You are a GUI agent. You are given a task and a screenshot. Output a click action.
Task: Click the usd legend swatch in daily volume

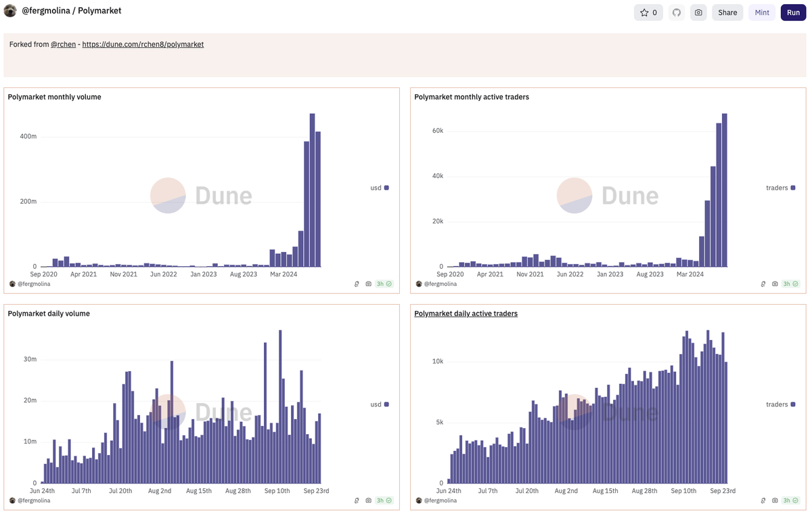[386, 404]
